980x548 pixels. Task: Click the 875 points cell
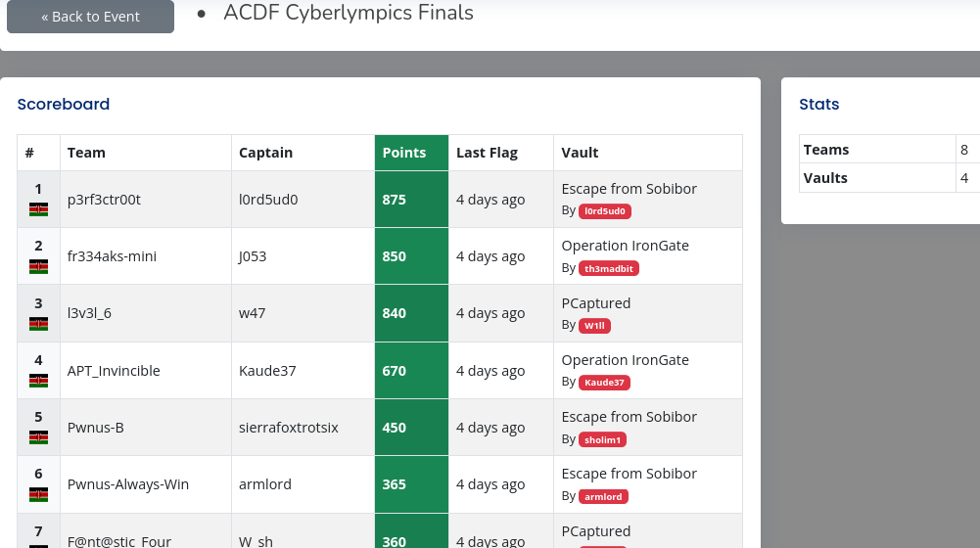411,200
